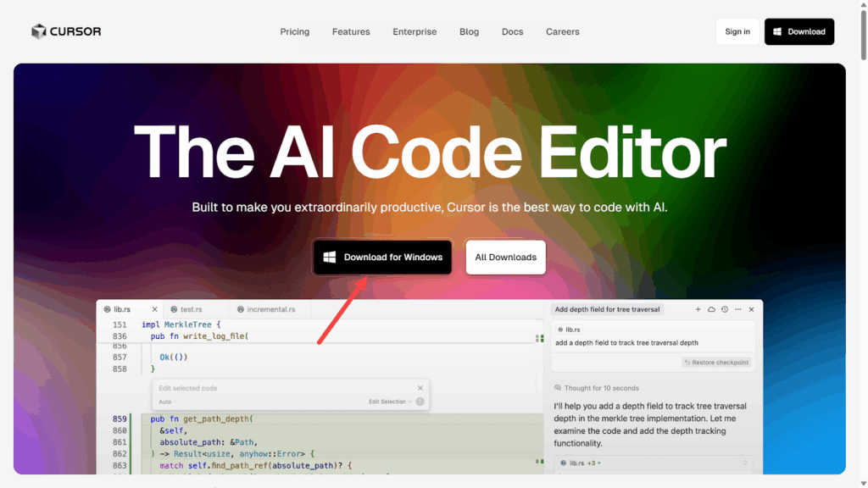Expand 'Thought for 10 seconds'
Screen dimensions: 868x488
pos(597,388)
